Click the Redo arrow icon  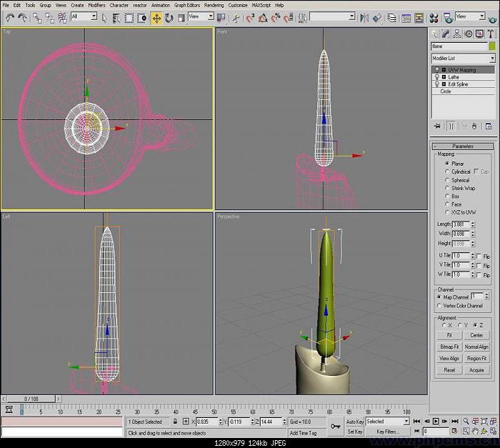tap(22, 18)
